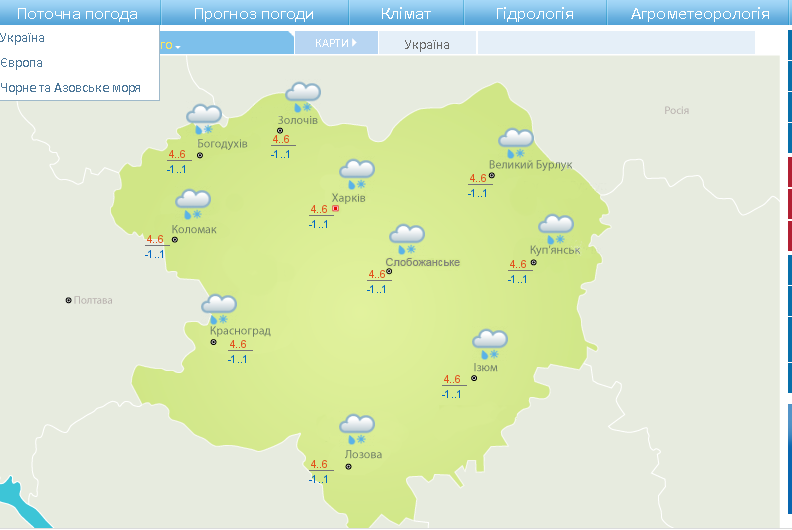
Task: Click the Коломак station marker dot
Action: coord(175,239)
